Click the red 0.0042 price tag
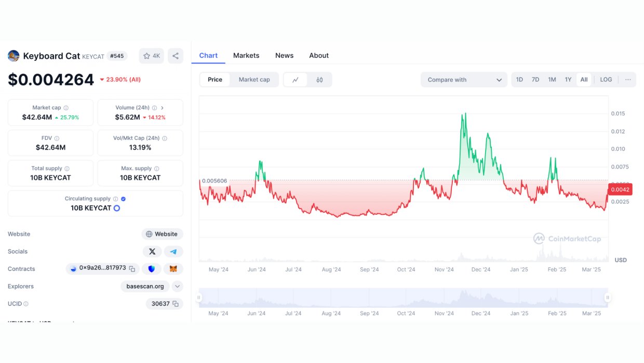Screen dimensions: 644x363 [x=620, y=189]
